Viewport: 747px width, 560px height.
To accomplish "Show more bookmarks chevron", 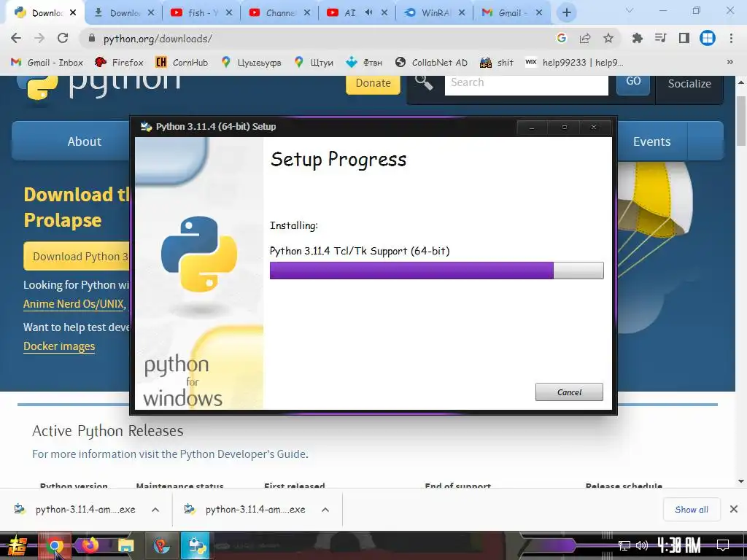I will click(729, 63).
